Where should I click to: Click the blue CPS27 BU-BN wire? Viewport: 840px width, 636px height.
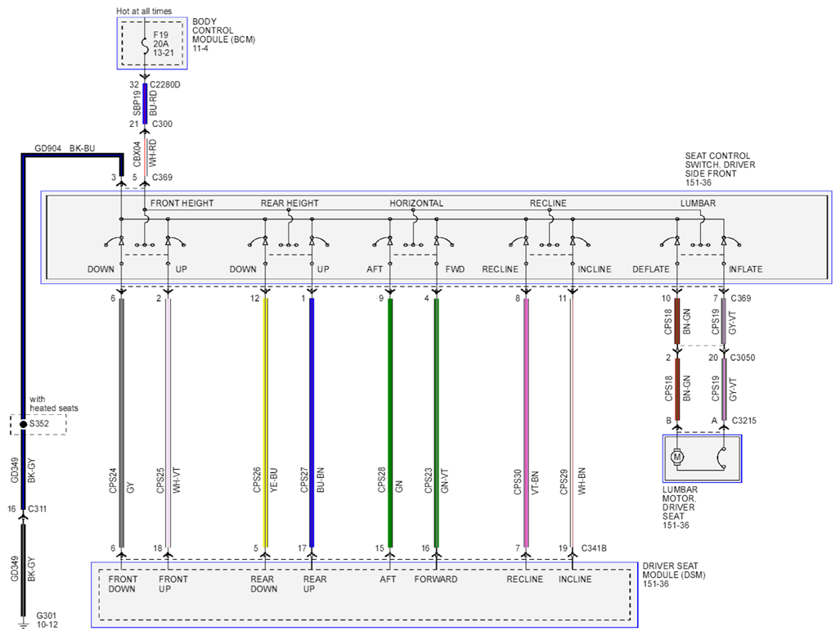pos(312,422)
